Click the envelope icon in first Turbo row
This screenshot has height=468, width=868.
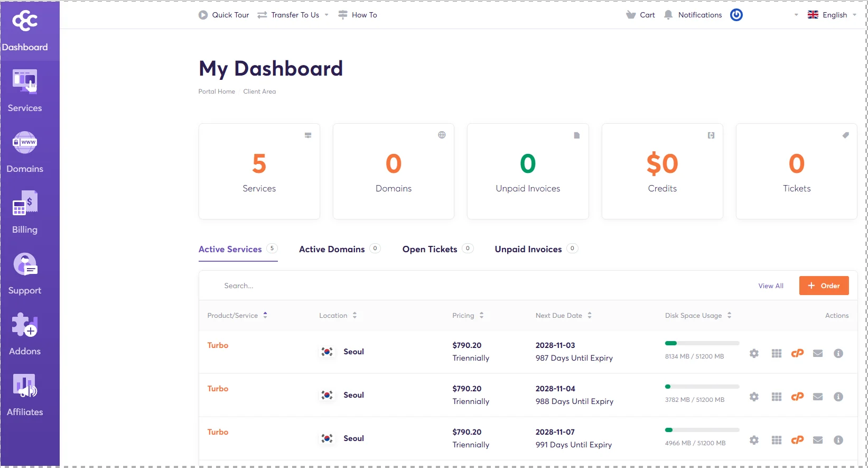818,353
